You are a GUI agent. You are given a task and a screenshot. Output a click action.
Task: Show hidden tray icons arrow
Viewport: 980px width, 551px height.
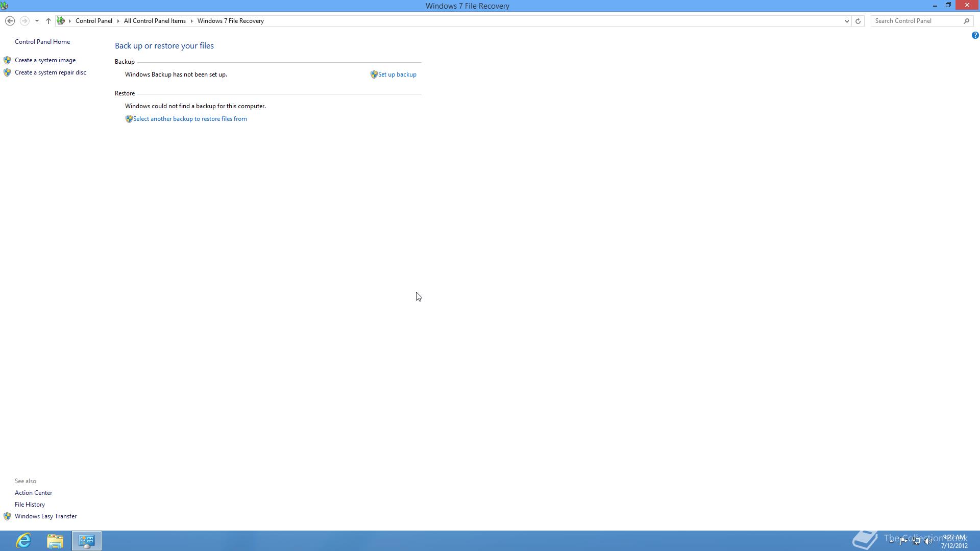[x=891, y=541]
